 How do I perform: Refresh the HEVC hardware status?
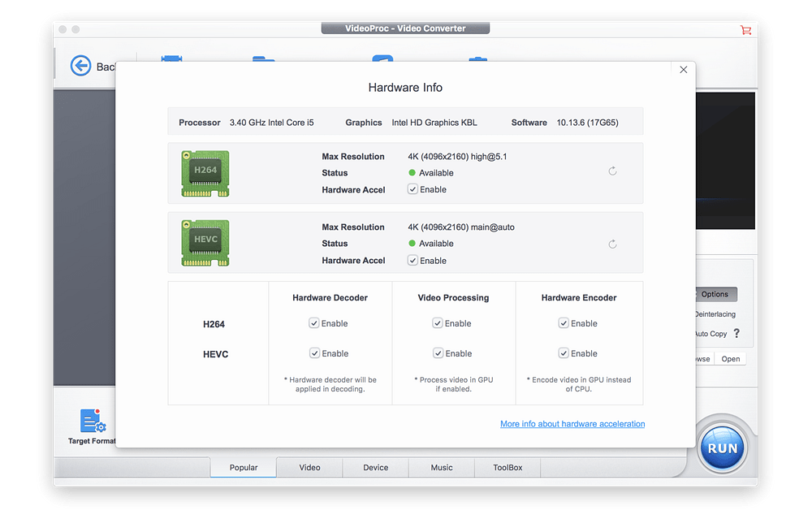pos(612,244)
